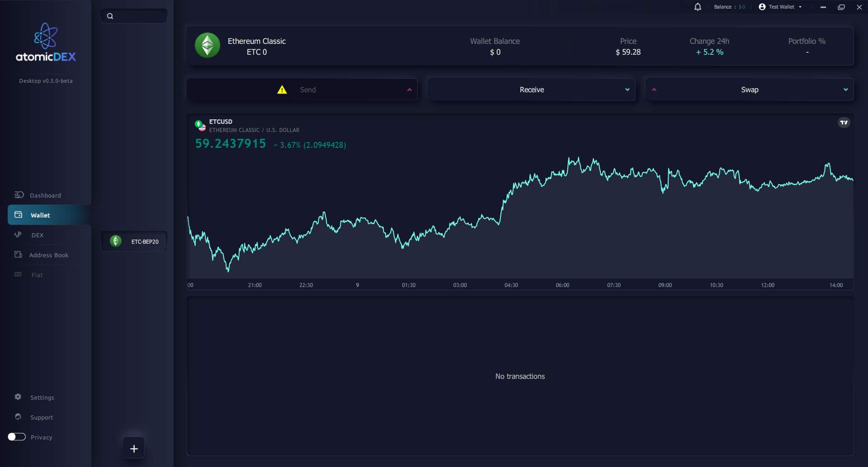Toggle the Privacy switch
The image size is (868, 467).
(17, 437)
